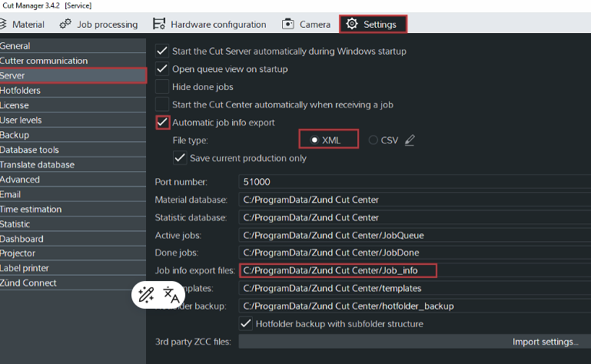The image size is (591, 364).
Task: Open Advanced settings
Action: coord(73,180)
